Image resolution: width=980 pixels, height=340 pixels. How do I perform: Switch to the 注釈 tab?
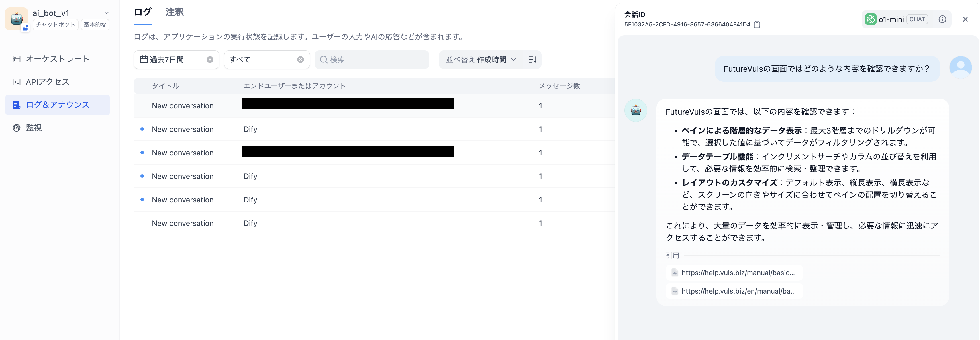pyautogui.click(x=175, y=13)
